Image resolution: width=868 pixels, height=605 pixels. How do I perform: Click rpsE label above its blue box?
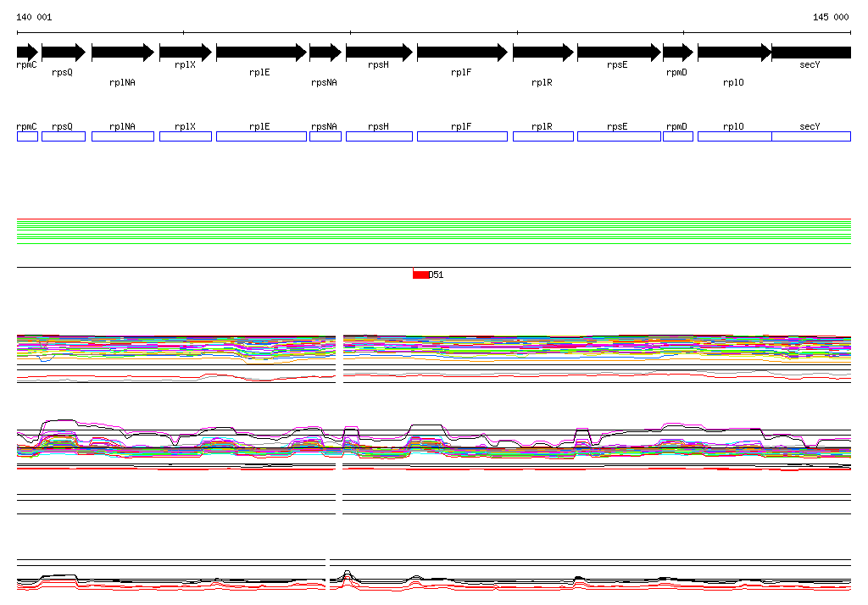coord(617,126)
